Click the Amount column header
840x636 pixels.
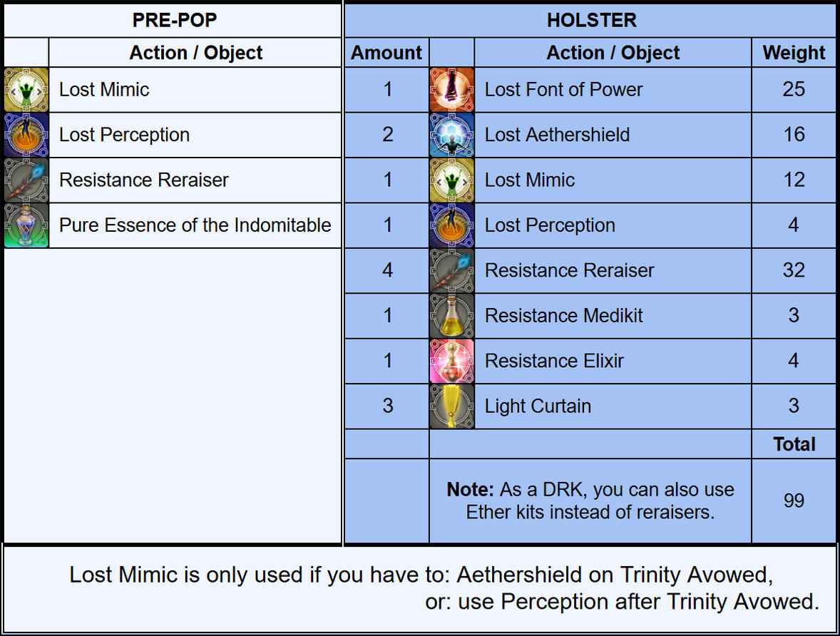(386, 53)
